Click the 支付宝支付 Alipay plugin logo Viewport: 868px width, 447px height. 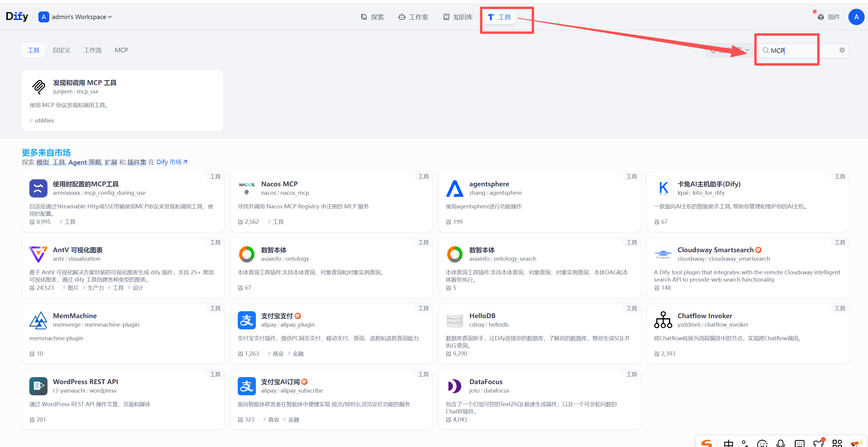coord(247,320)
